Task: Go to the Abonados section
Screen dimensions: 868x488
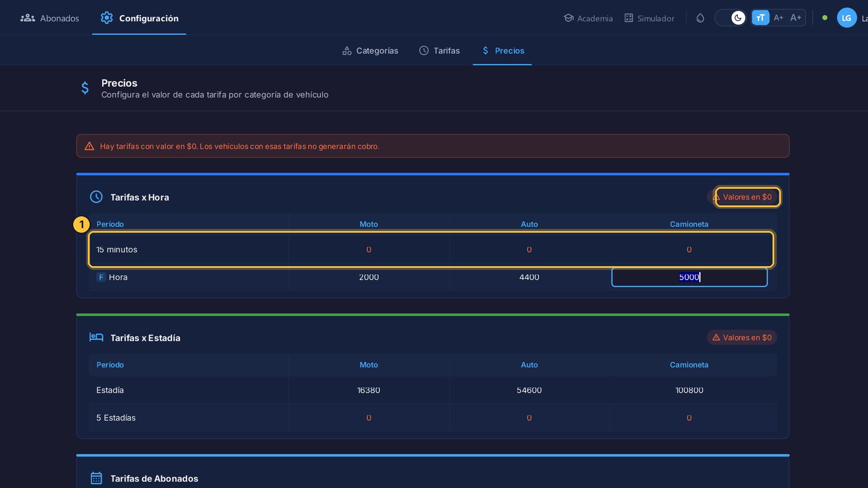Action: pyautogui.click(x=50, y=18)
